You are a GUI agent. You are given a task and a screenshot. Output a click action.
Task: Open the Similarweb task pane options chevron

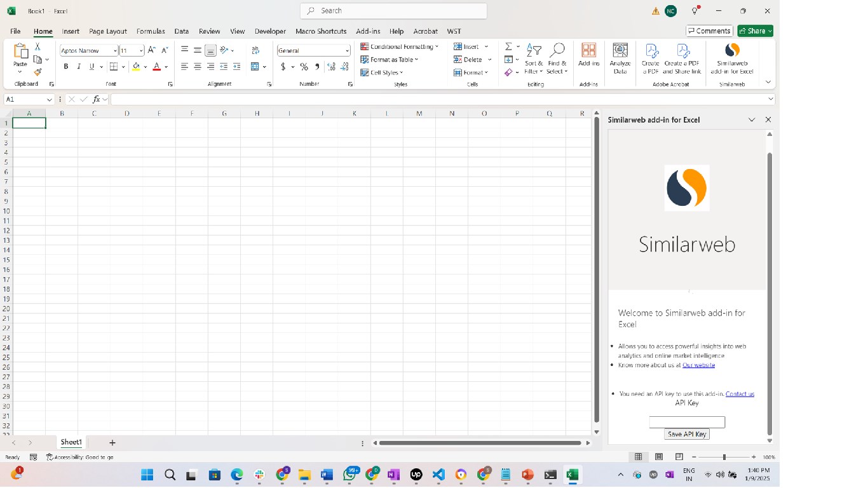click(x=752, y=119)
